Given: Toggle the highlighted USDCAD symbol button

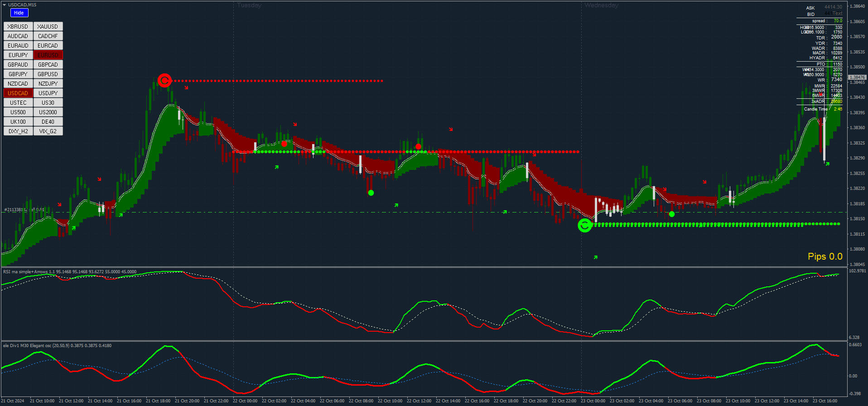Looking at the screenshot, I should click(x=18, y=93).
